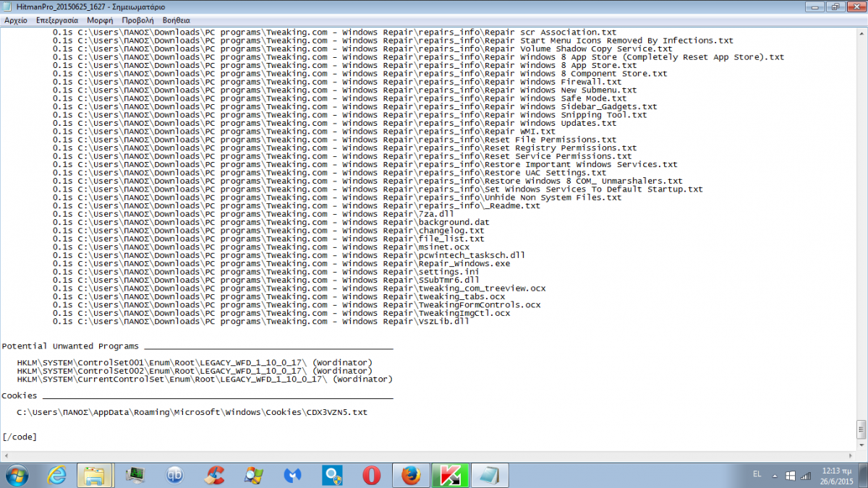Click the horizontal scrollbar left arrow

(x=7, y=455)
